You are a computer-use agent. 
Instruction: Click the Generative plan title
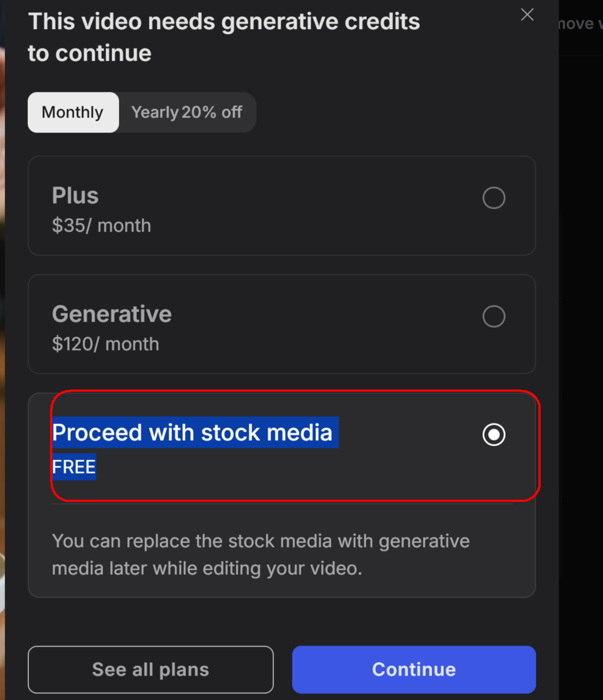point(112,314)
